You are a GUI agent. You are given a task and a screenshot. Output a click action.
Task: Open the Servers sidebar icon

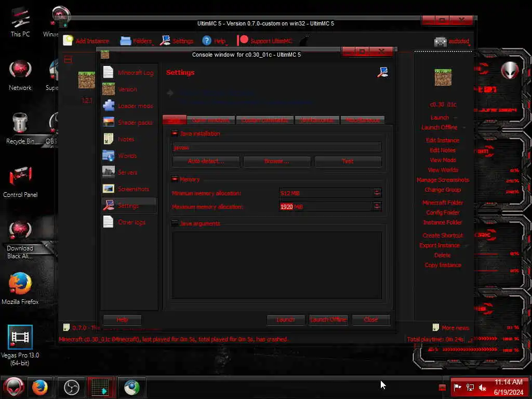click(109, 172)
